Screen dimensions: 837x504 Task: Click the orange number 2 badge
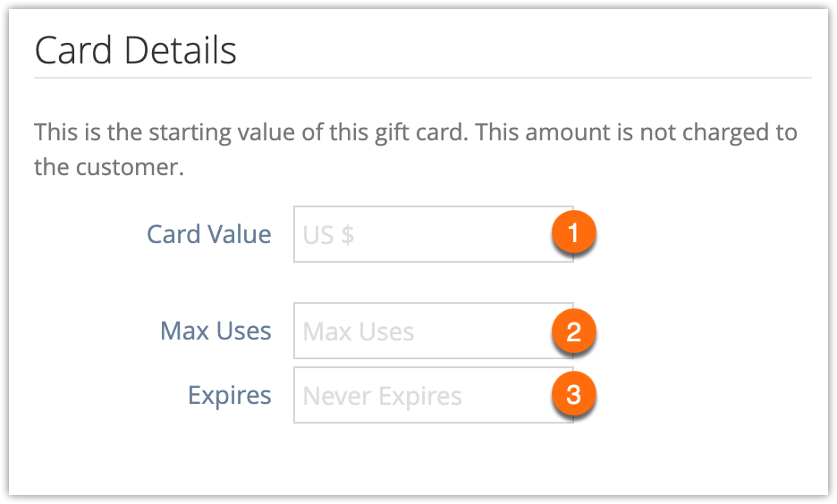(573, 332)
